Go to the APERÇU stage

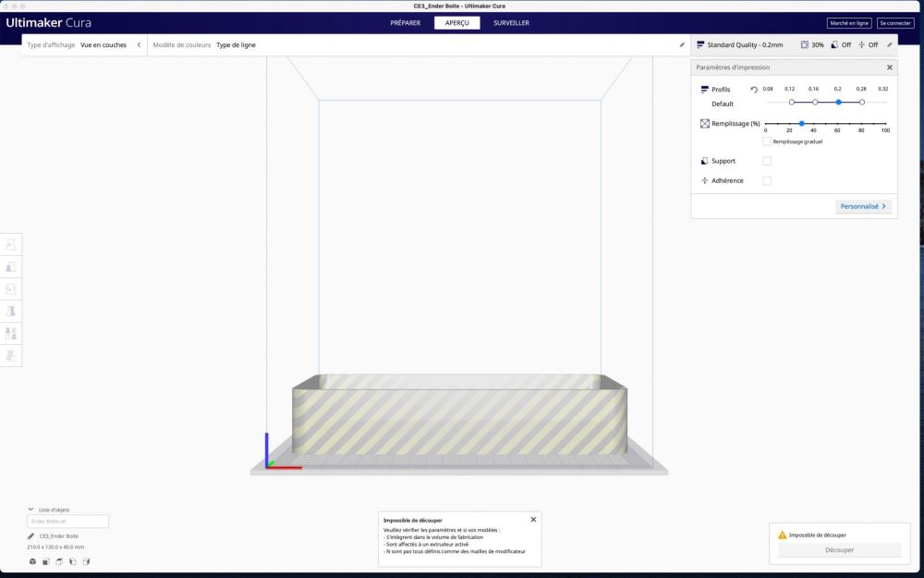[457, 23]
